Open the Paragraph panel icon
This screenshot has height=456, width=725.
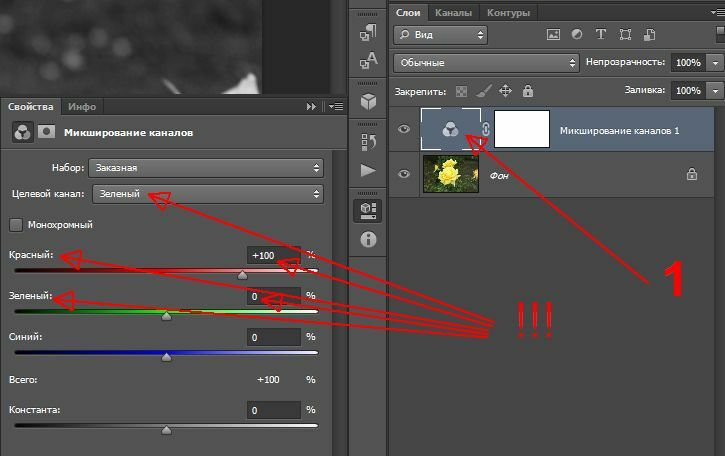(369, 32)
